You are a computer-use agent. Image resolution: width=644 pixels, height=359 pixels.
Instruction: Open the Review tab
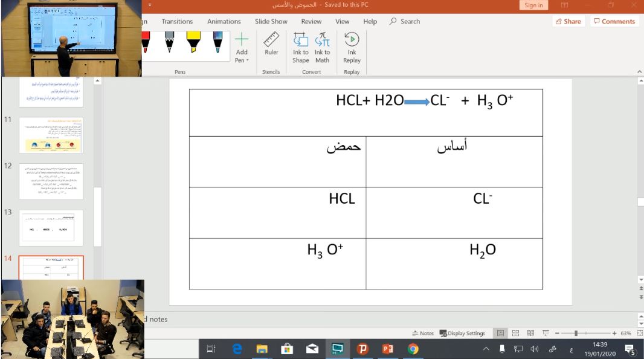(311, 21)
